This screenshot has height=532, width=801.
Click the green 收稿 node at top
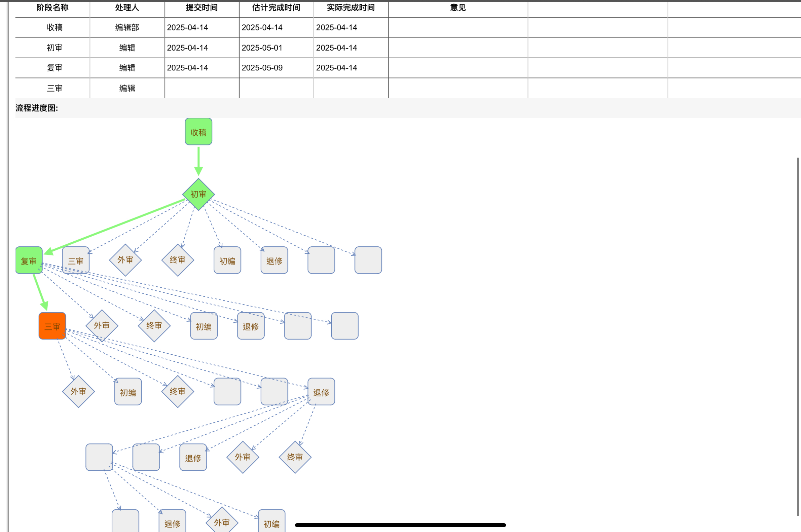(199, 132)
